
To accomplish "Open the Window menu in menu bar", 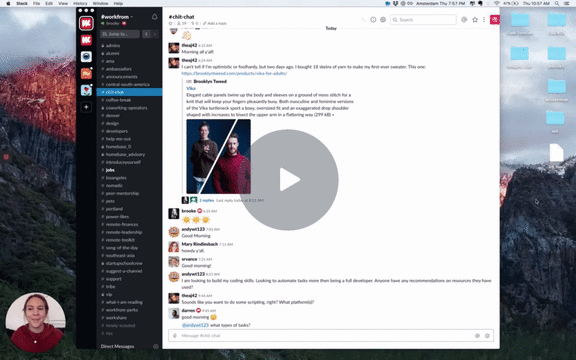I will pyautogui.click(x=100, y=3).
